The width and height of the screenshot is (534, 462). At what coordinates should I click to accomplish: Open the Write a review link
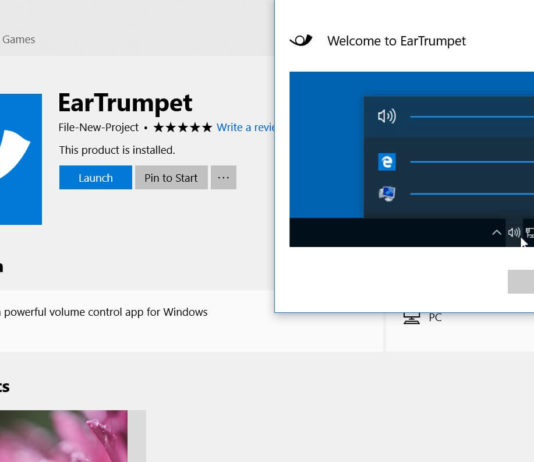click(246, 127)
